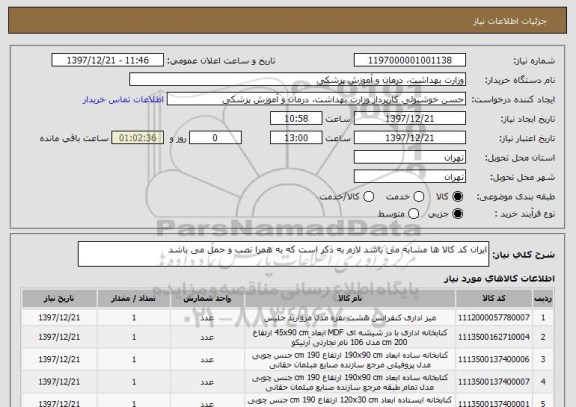Select the خدمت radio button
The image size is (576, 407).
tap(418, 197)
